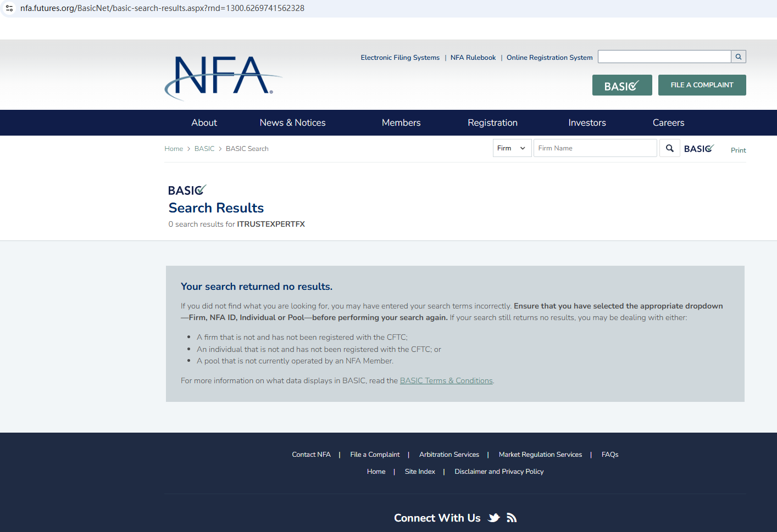
Task: Open the Electronic Filing Systems link
Action: click(x=400, y=58)
